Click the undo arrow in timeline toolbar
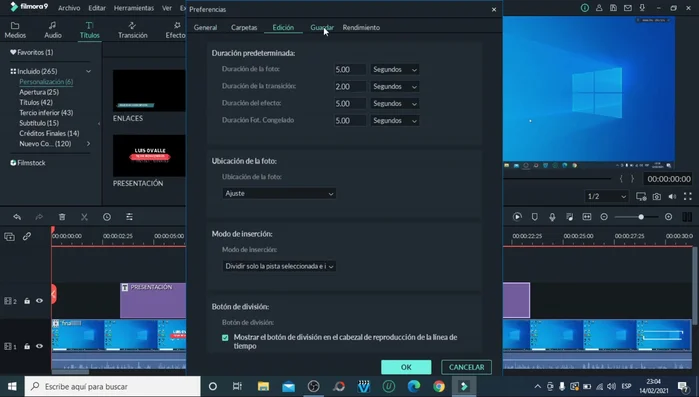The image size is (699, 397). coord(17,217)
